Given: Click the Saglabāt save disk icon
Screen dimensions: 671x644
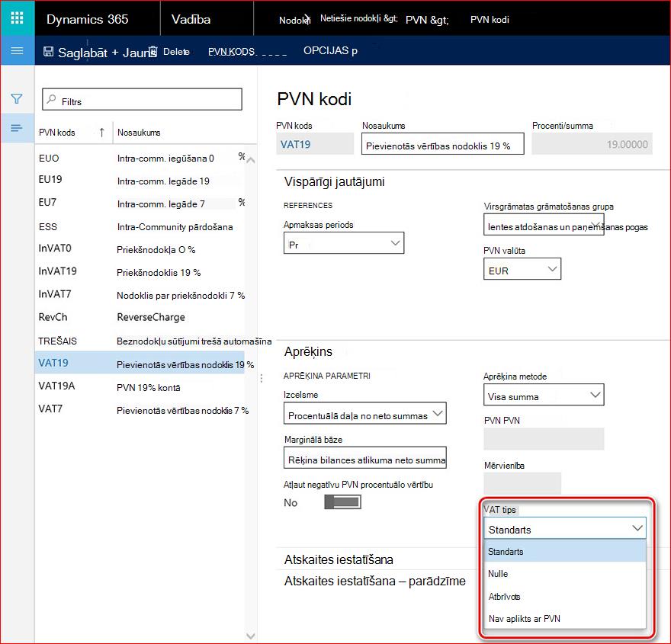Looking at the screenshot, I should pos(49,52).
